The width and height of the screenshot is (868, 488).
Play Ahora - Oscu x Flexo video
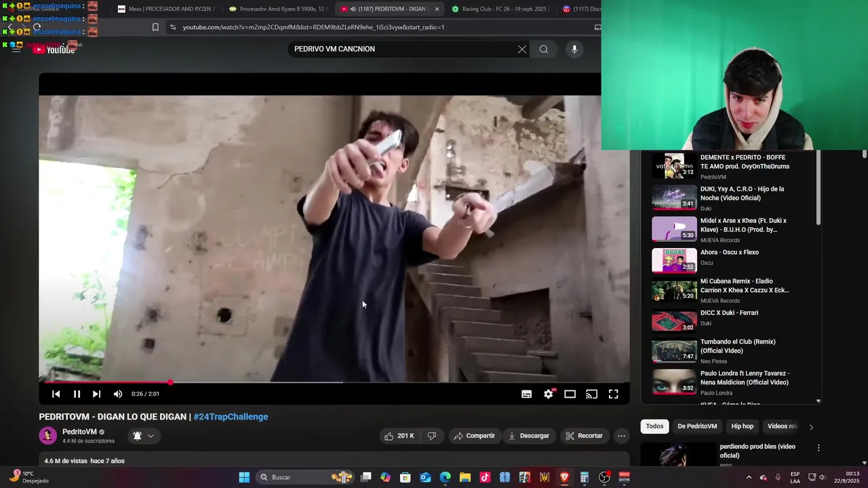[x=731, y=260]
